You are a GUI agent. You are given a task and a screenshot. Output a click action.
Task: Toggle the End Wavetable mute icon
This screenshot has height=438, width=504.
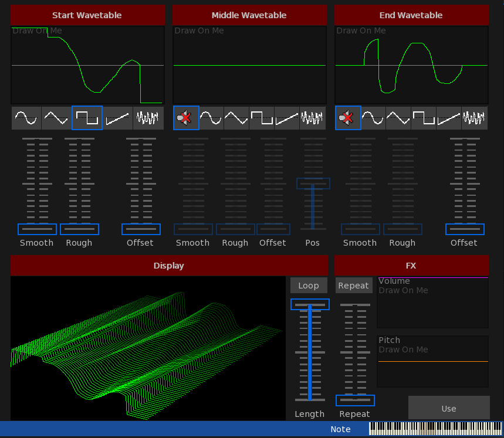click(x=348, y=118)
